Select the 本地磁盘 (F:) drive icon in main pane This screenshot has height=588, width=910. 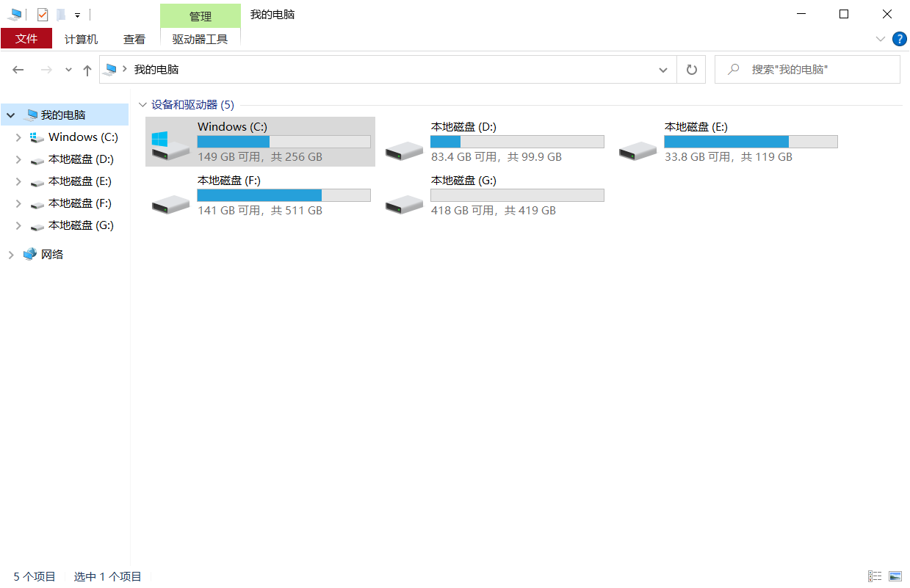point(170,205)
